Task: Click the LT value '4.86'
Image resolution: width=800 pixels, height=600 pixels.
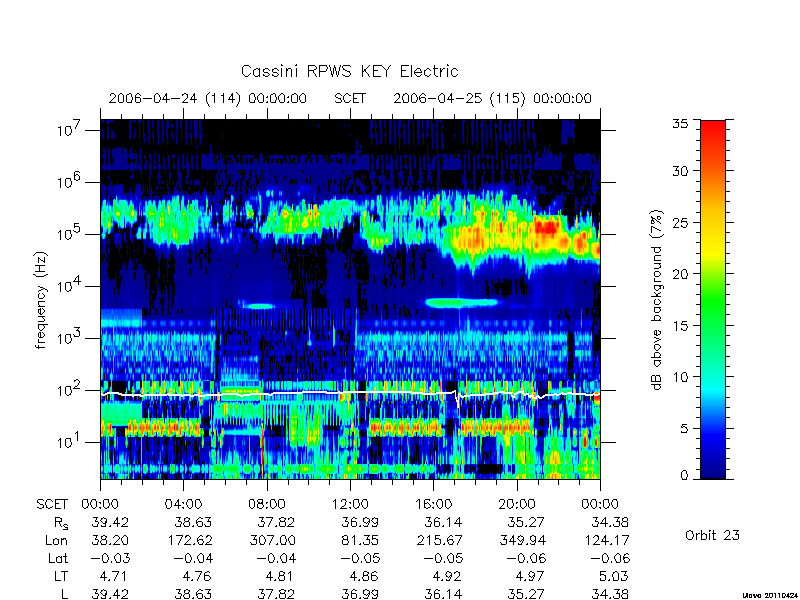Action: 364,577
